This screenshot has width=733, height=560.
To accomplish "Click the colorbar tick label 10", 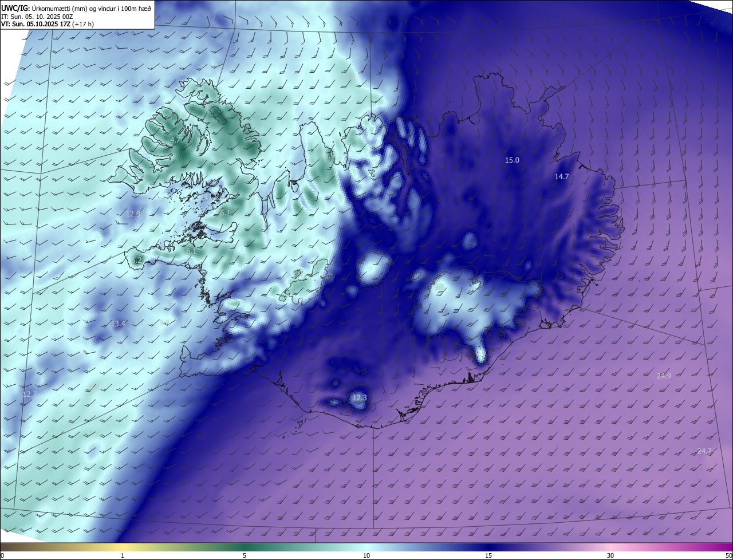I will tap(366, 555).
